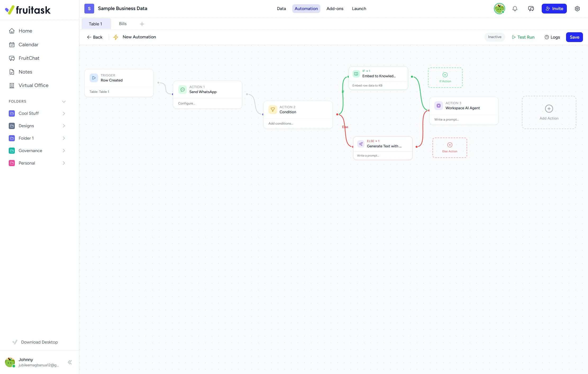Add a new table tab with plus
This screenshot has width=588, height=374.
pyautogui.click(x=142, y=24)
